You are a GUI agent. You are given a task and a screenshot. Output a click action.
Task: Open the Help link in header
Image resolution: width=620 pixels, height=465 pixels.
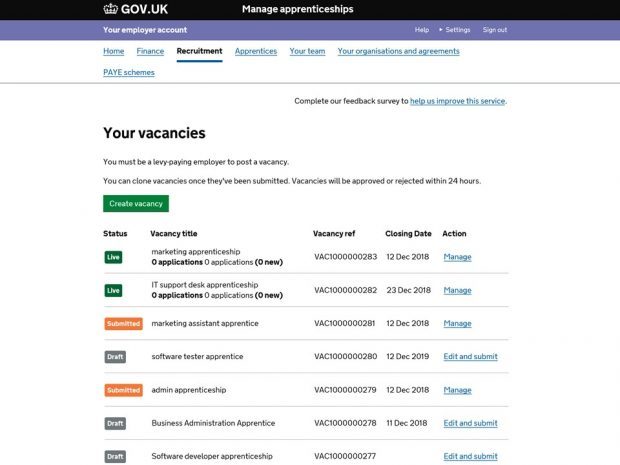tap(422, 30)
